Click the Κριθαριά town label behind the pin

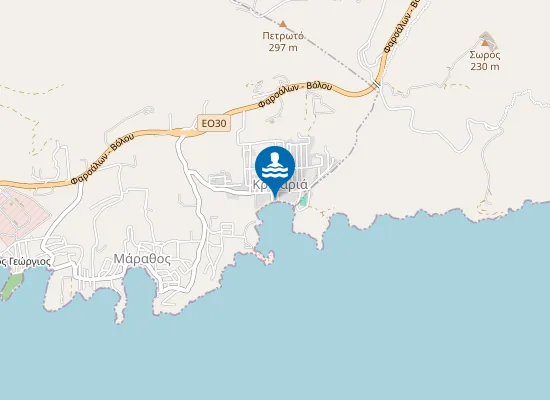pos(280,185)
